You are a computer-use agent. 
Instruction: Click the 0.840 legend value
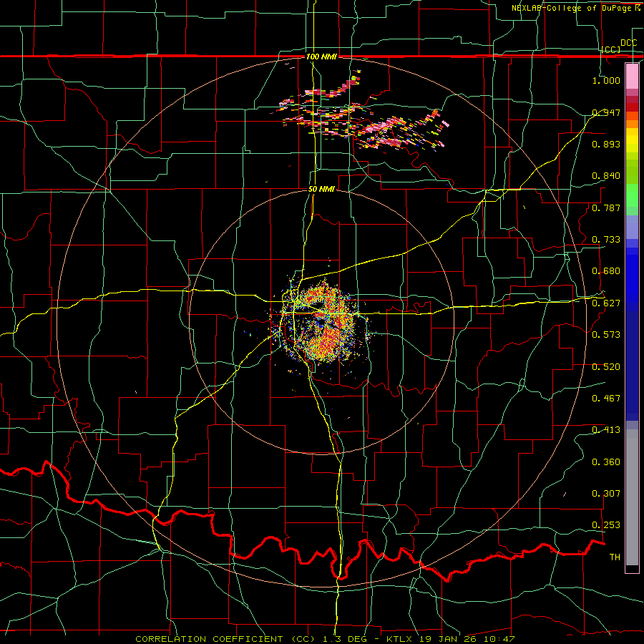click(x=606, y=176)
